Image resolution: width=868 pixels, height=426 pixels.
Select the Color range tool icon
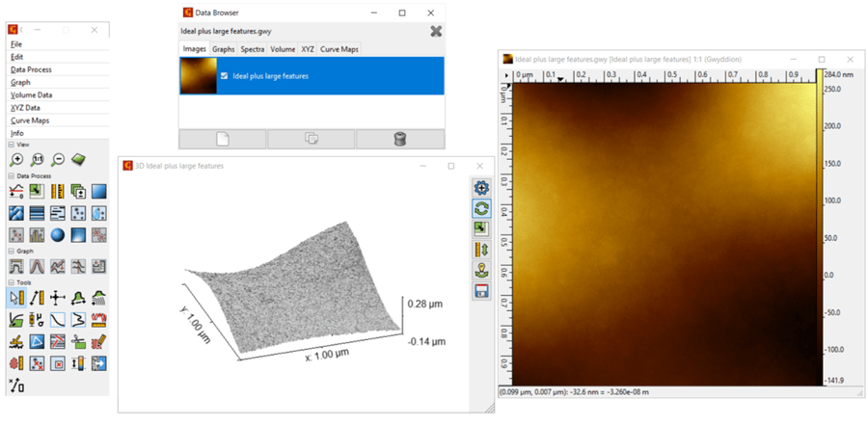[78, 363]
